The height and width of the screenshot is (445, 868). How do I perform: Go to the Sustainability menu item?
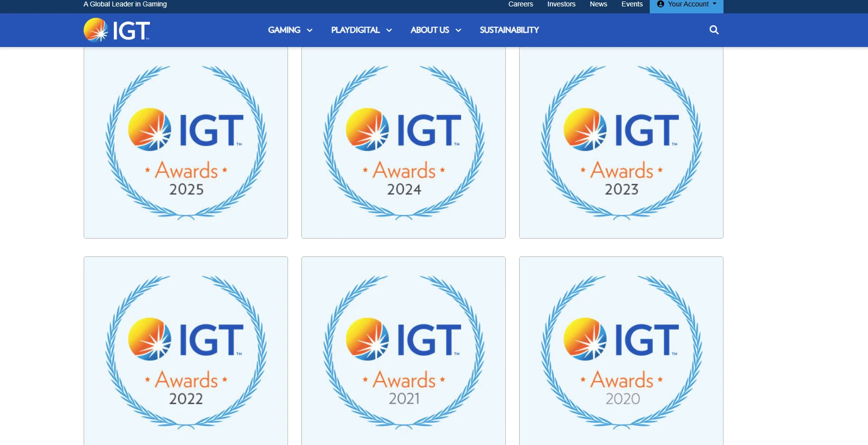coord(509,30)
